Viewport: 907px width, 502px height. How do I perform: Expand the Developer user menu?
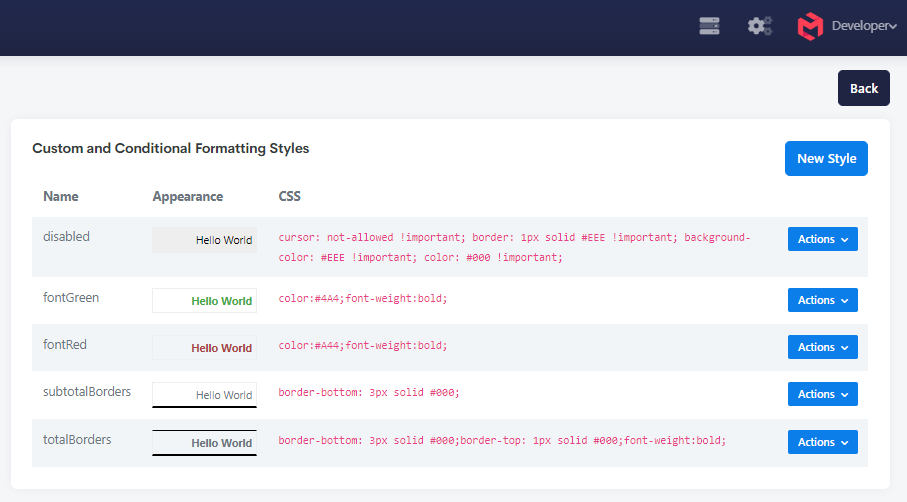(864, 26)
